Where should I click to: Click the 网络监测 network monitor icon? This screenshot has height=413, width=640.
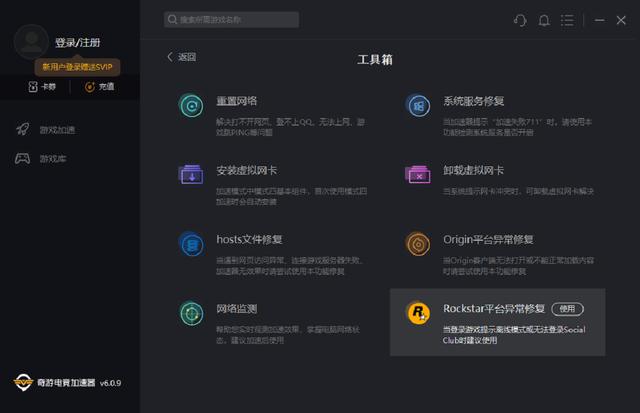pos(191,313)
